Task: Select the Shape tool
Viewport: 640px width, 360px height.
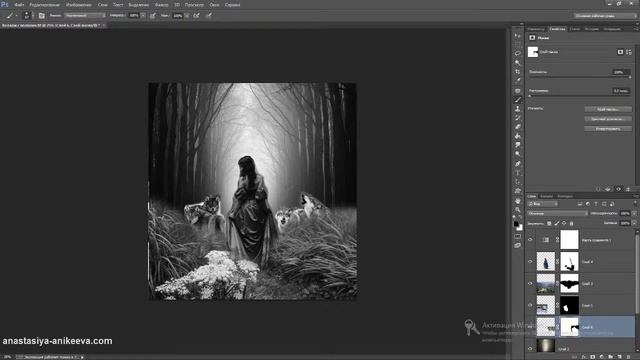Action: pyautogui.click(x=518, y=191)
